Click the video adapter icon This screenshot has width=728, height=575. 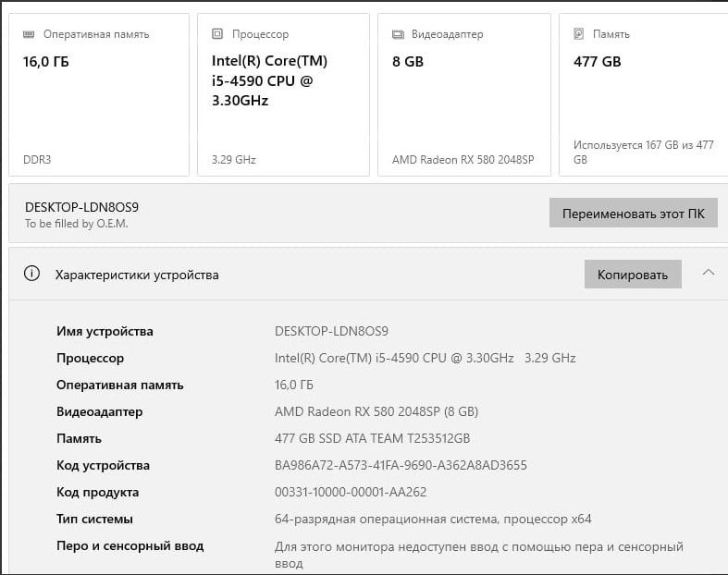click(x=398, y=34)
